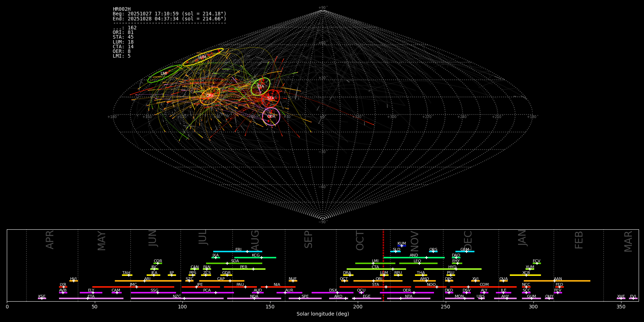
Task: Select the PCA shower bar in the timeline
Action: 208,293
